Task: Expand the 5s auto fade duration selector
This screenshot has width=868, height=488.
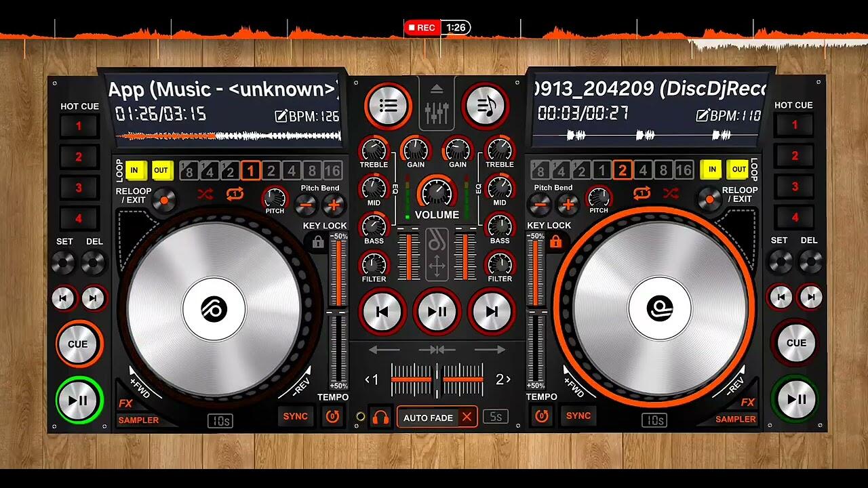Action: [496, 417]
